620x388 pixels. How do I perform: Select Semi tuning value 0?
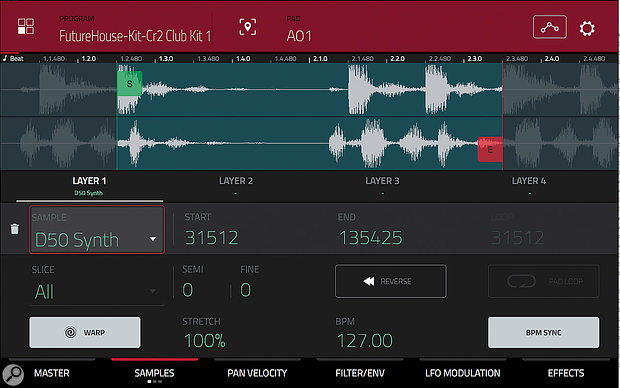pyautogui.click(x=188, y=290)
